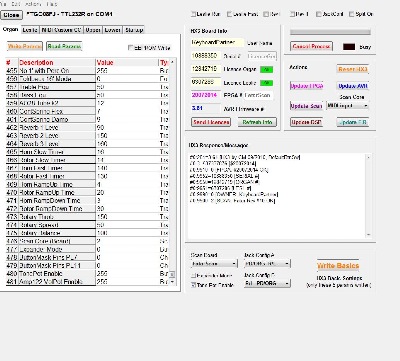The image size is (400, 361).
Task: Click the Reset HX3 button
Action: (353, 69)
